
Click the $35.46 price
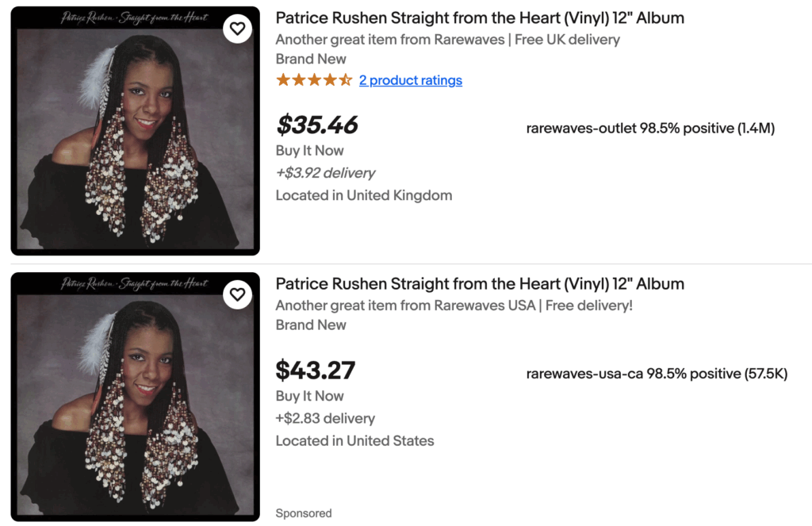click(317, 125)
